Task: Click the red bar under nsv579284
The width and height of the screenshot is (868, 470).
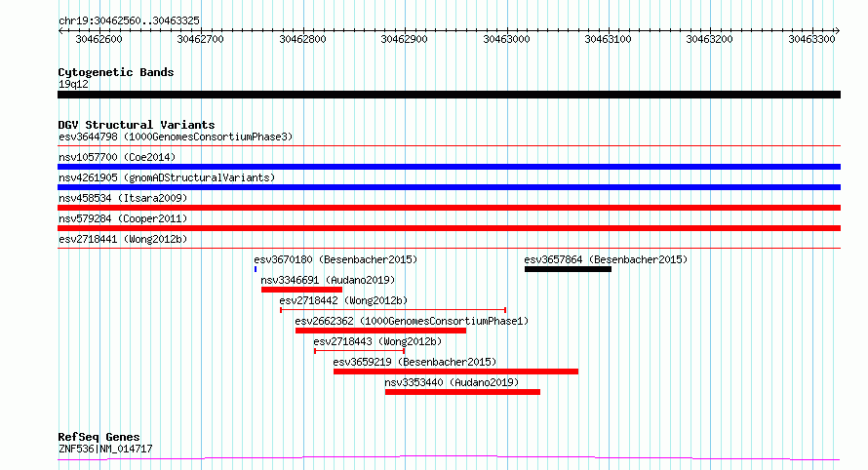Action: [449, 228]
